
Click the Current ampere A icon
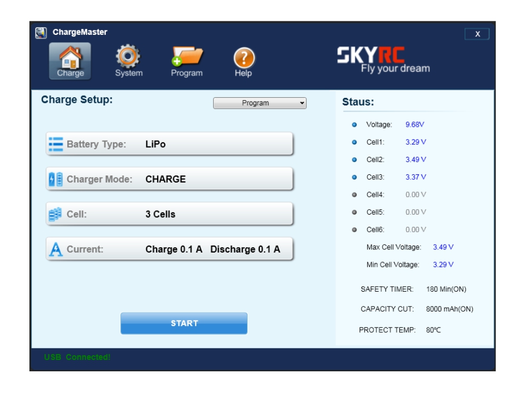(56, 249)
